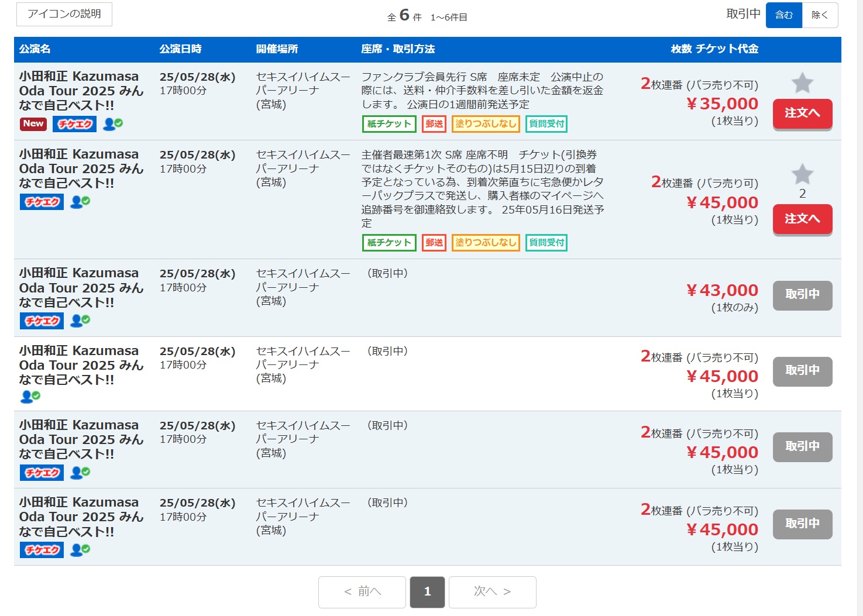Open concert title in the 主催者最速第1次 row

click(x=81, y=168)
